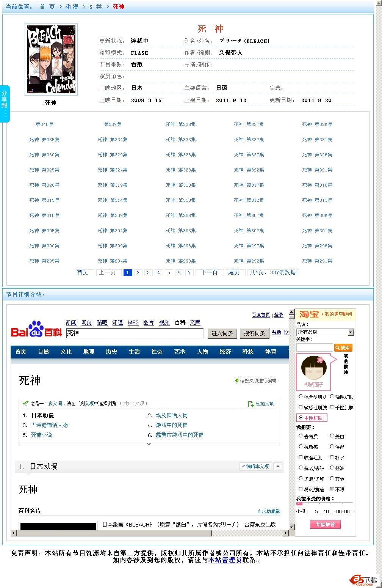The image size is (382, 588).
Task: Go to page 2 in pagination
Action: [138, 272]
